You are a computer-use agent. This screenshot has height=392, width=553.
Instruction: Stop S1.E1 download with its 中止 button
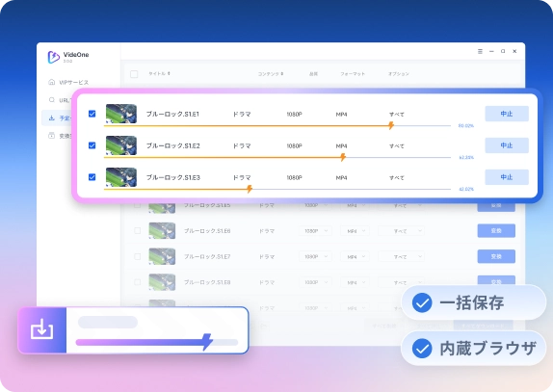click(x=507, y=114)
